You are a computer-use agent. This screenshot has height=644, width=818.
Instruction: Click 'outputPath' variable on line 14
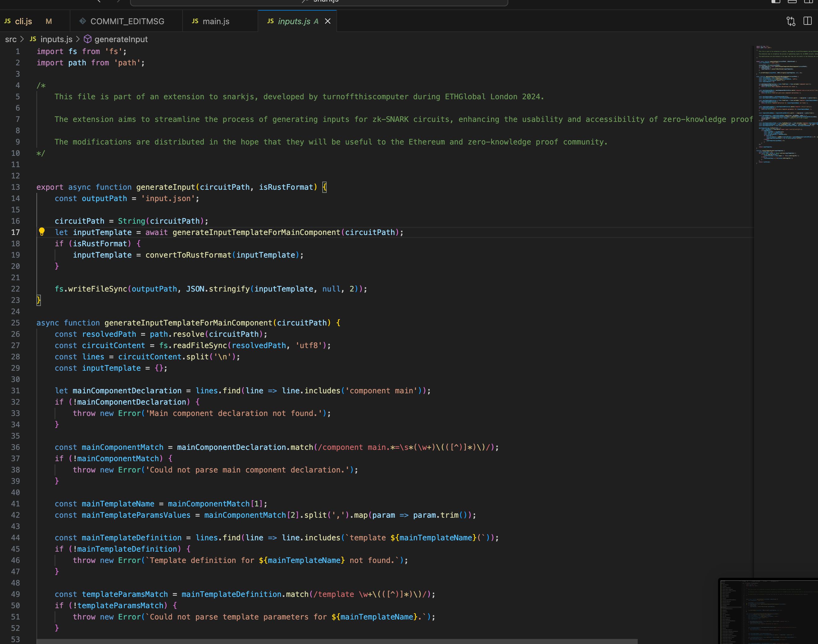[104, 198]
